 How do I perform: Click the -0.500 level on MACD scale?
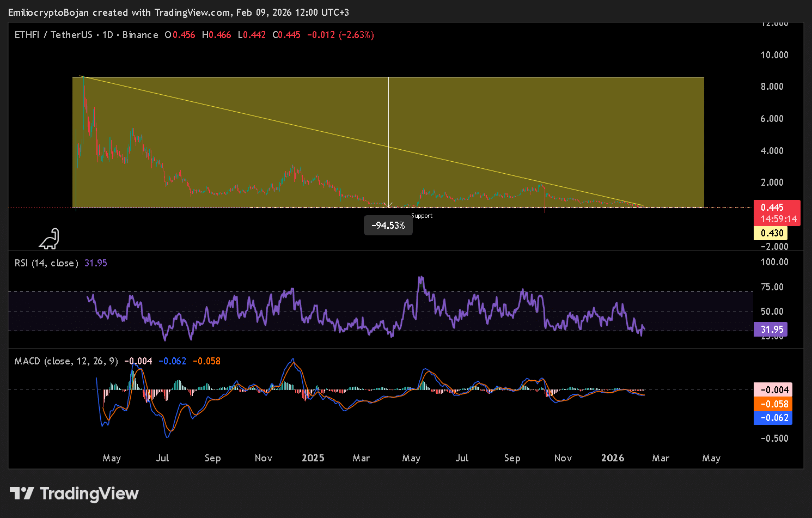(774, 438)
